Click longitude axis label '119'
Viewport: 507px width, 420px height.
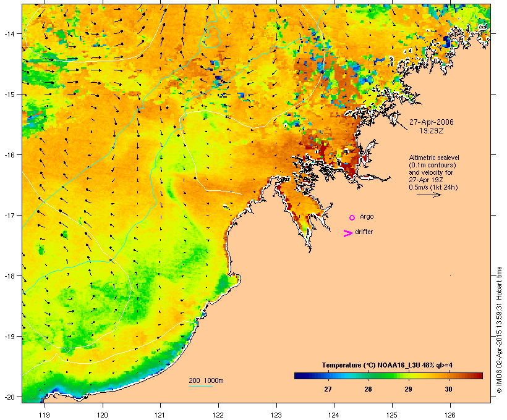(45, 415)
